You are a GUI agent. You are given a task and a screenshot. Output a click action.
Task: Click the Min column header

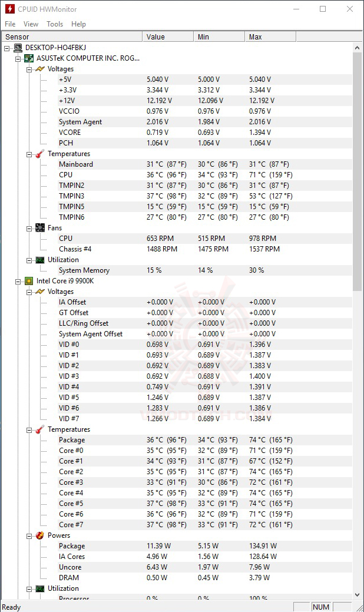coord(219,37)
